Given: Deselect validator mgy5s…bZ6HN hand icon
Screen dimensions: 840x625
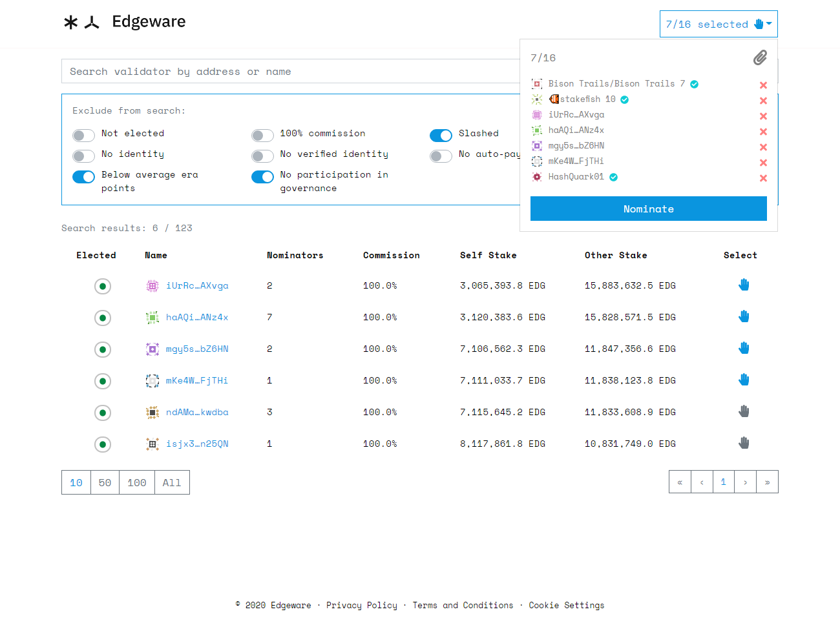Looking at the screenshot, I should [744, 348].
